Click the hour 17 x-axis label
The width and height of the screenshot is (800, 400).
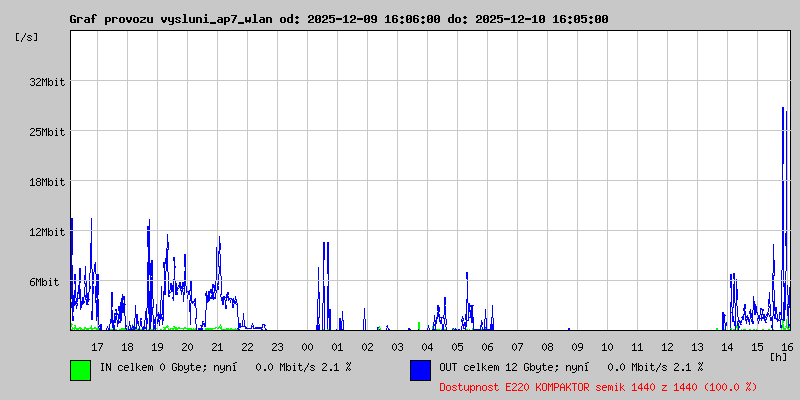point(97,347)
